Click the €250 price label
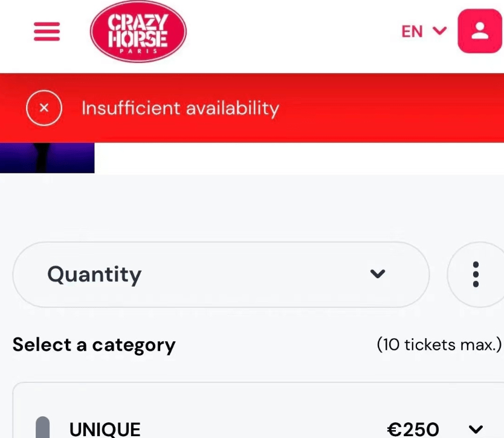Viewport: 504px width, 438px height. [x=413, y=430]
